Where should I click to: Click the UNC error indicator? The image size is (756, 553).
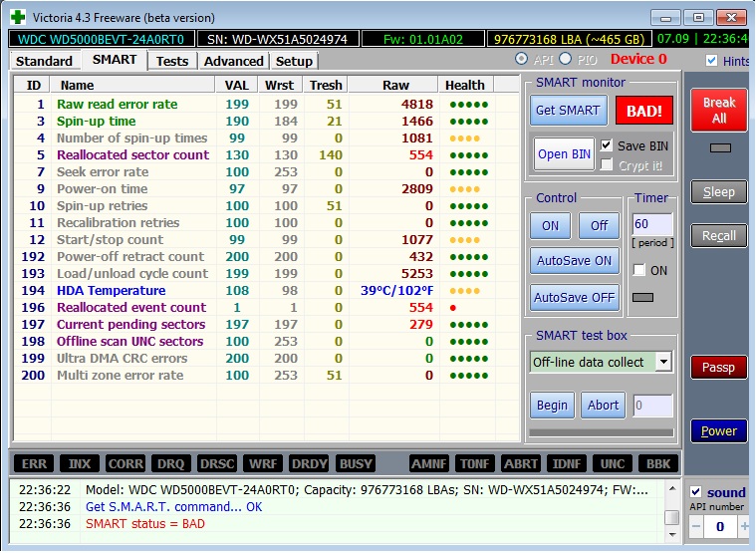click(x=613, y=463)
